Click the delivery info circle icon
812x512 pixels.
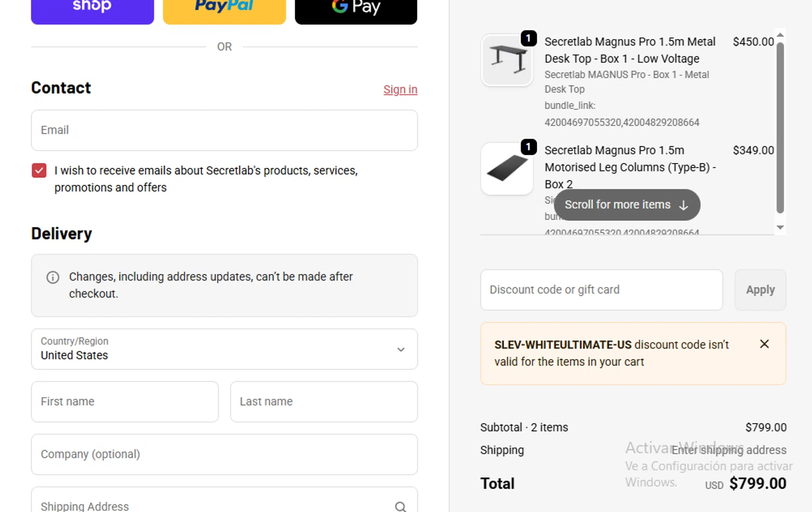53,277
